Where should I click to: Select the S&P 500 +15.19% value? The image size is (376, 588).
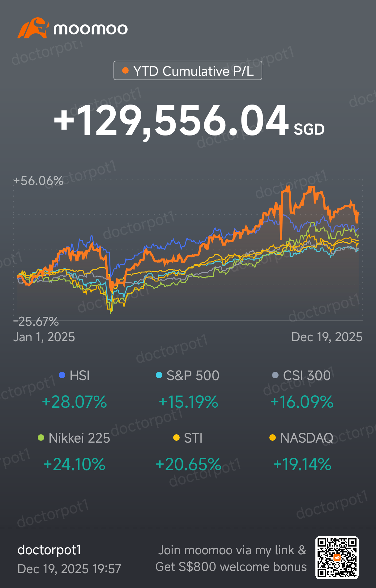click(188, 402)
